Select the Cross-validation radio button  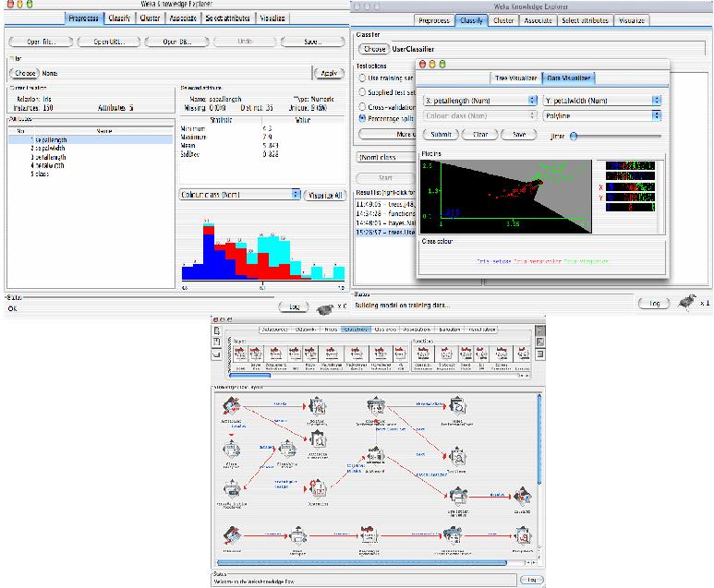(x=362, y=106)
